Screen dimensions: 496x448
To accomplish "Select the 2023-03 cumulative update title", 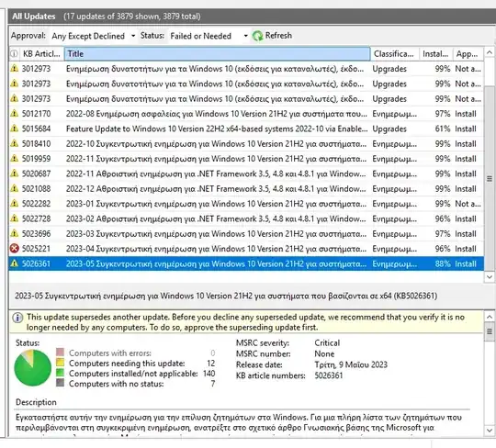I will pyautogui.click(x=217, y=234).
